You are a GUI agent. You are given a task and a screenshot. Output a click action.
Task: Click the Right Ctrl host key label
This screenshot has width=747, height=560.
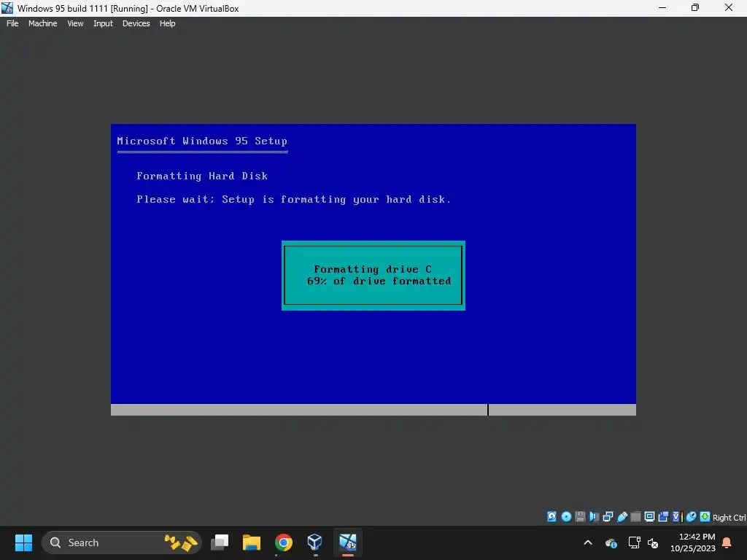pos(729,518)
